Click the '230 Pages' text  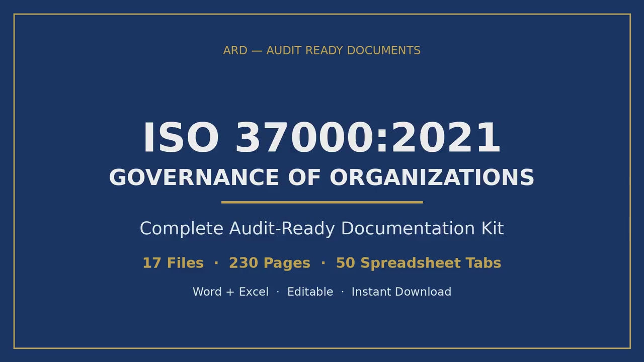(270, 263)
